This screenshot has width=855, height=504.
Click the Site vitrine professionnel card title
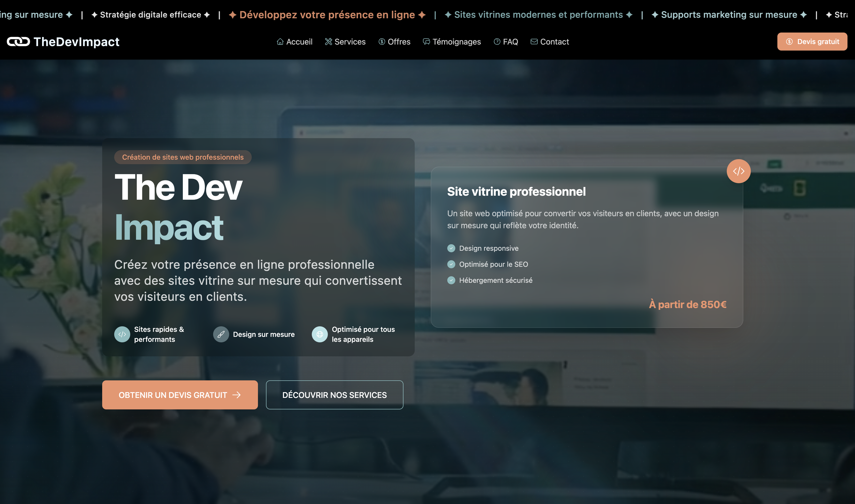pyautogui.click(x=516, y=191)
